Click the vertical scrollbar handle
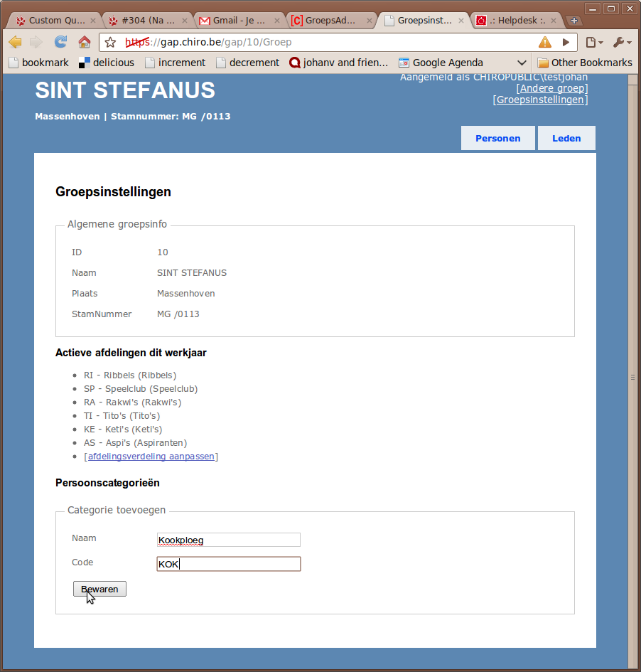 coord(633,377)
